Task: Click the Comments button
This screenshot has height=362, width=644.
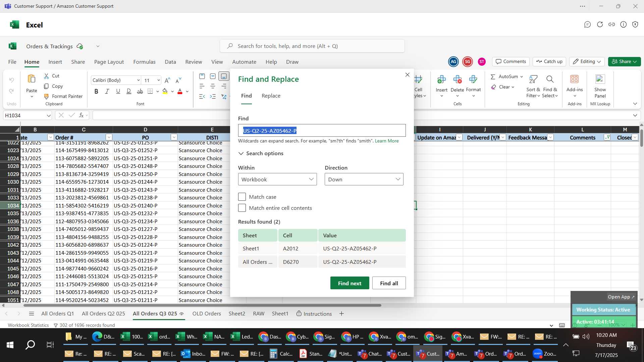Action: (511, 62)
